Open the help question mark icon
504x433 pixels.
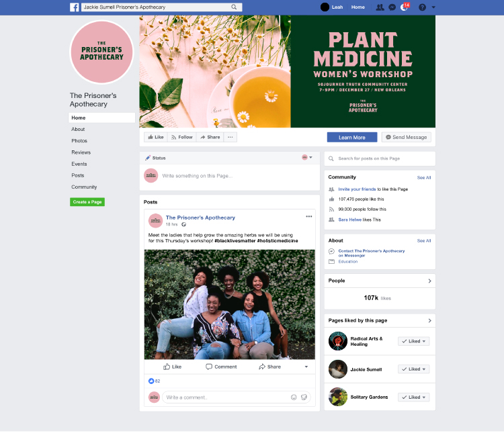[x=423, y=7]
